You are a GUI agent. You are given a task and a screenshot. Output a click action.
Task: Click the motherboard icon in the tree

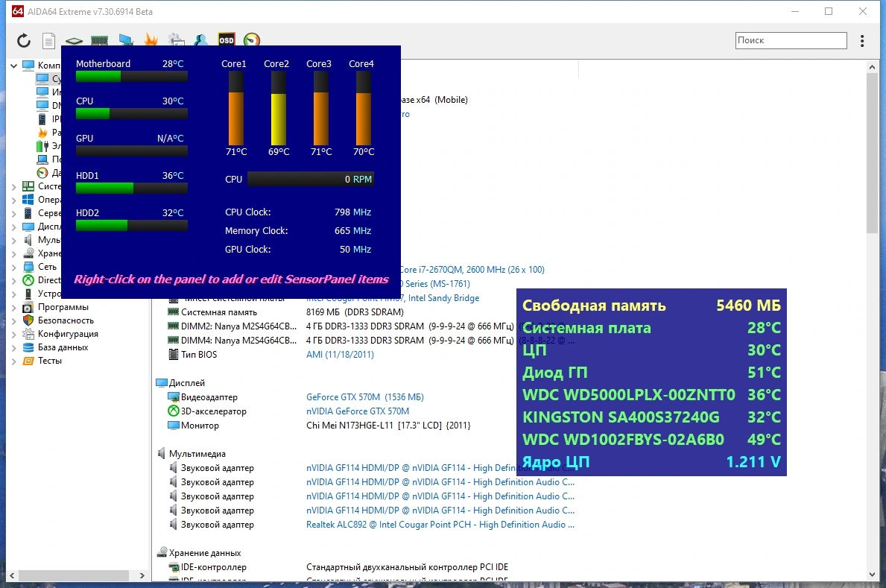28,186
